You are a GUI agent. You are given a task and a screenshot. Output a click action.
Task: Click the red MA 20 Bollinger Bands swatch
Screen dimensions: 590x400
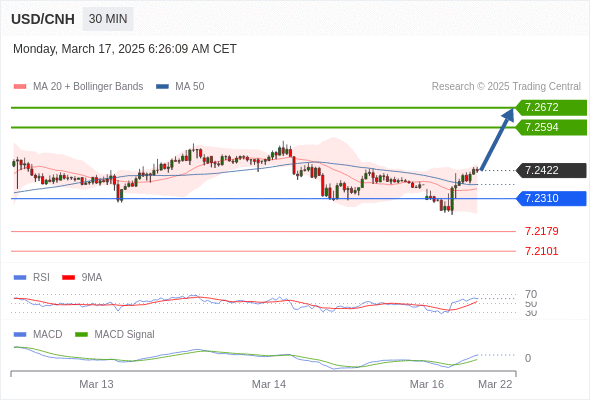click(x=20, y=87)
